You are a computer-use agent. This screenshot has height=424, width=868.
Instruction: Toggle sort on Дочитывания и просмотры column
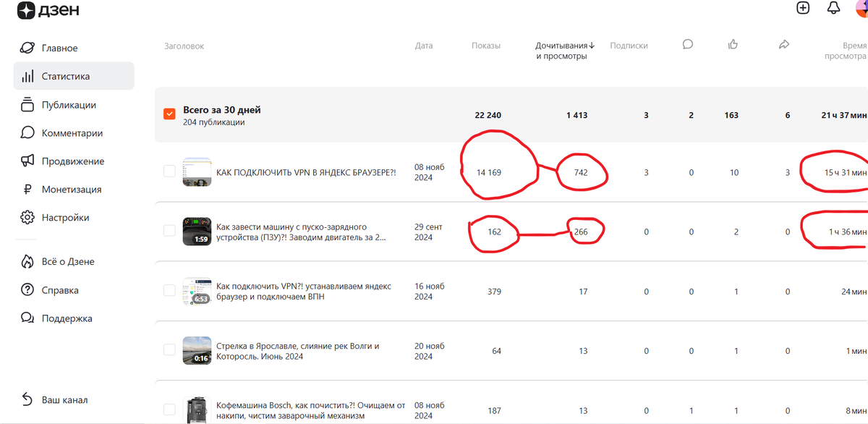565,51
